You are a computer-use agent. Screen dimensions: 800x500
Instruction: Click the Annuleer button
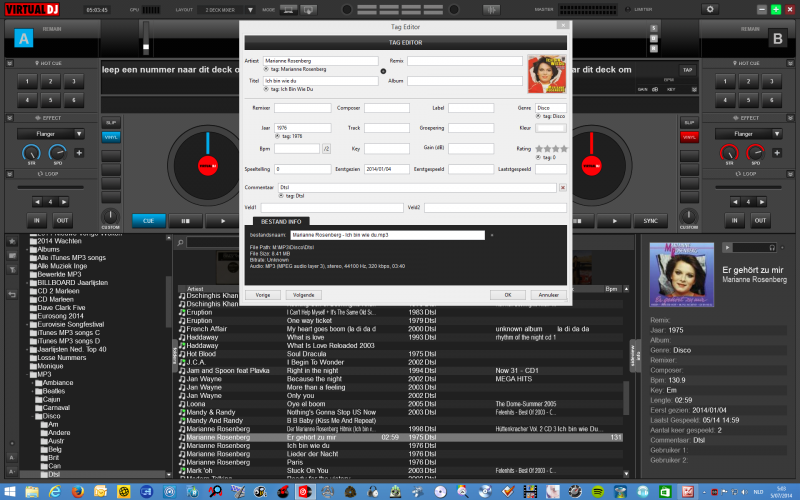pyautogui.click(x=548, y=295)
